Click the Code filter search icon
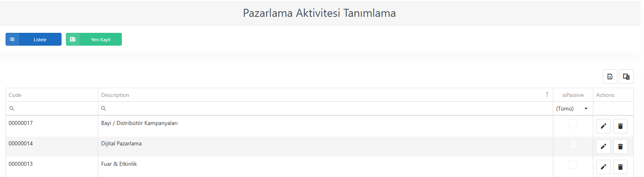 point(12,109)
